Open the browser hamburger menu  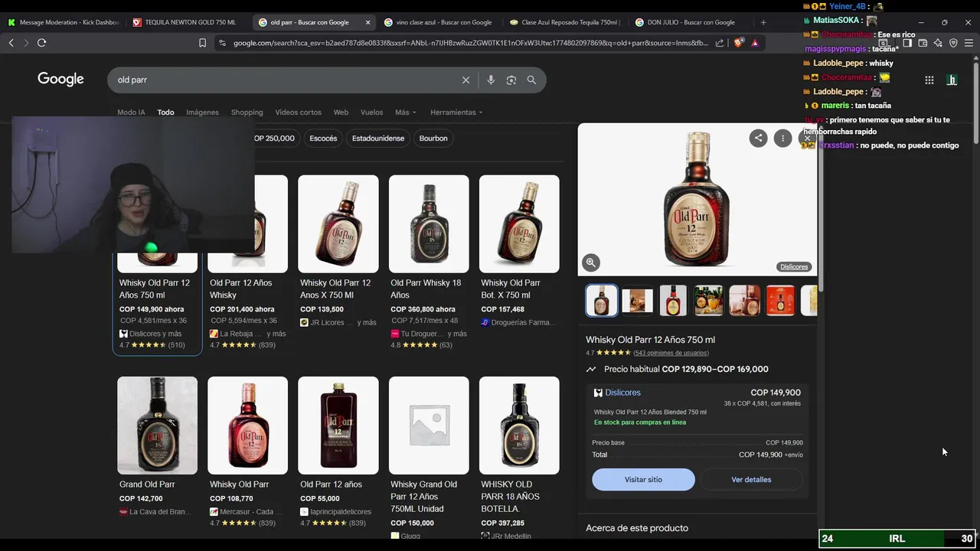(969, 43)
